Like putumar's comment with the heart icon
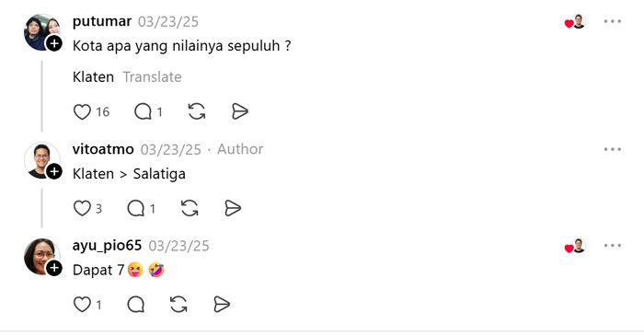 click(82, 111)
